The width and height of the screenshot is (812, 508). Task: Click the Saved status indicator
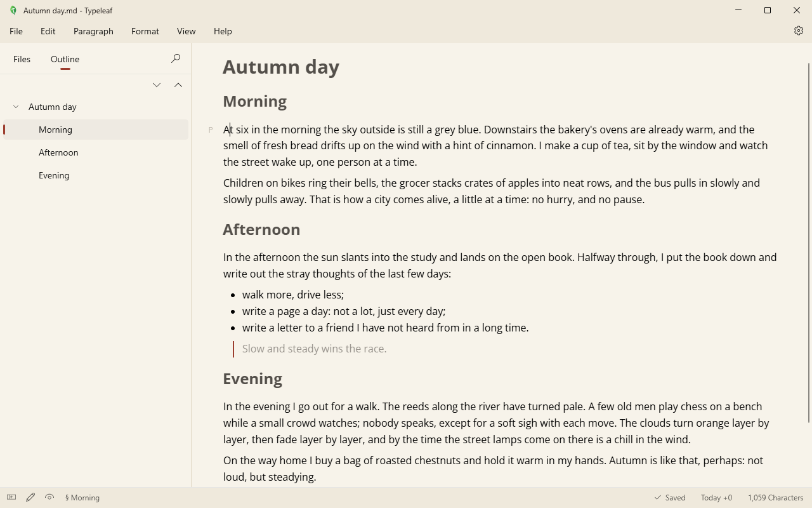pos(670,498)
